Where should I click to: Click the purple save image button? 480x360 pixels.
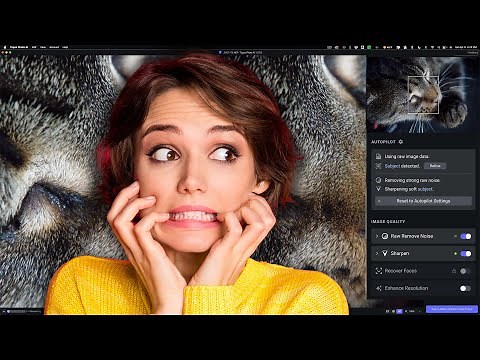pos(452,309)
